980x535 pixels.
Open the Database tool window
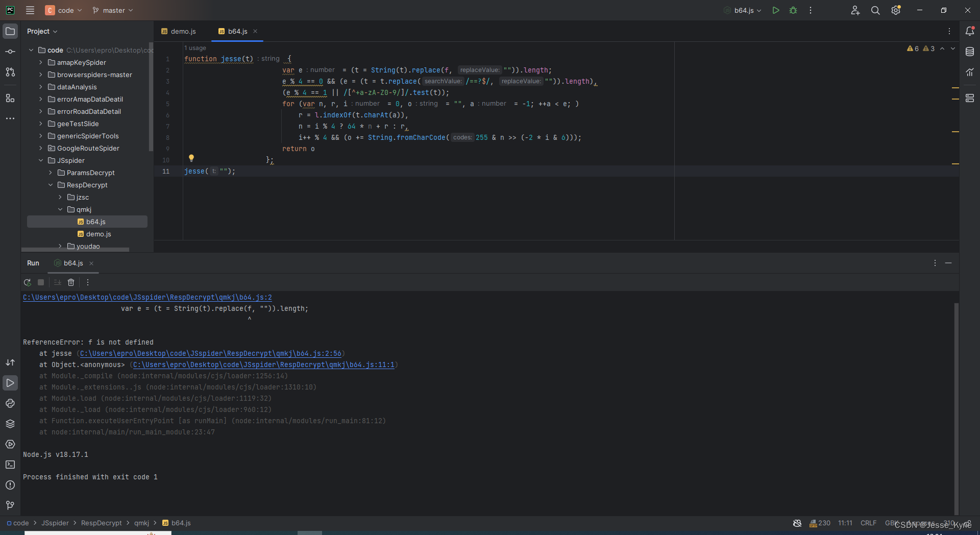pyautogui.click(x=970, y=52)
